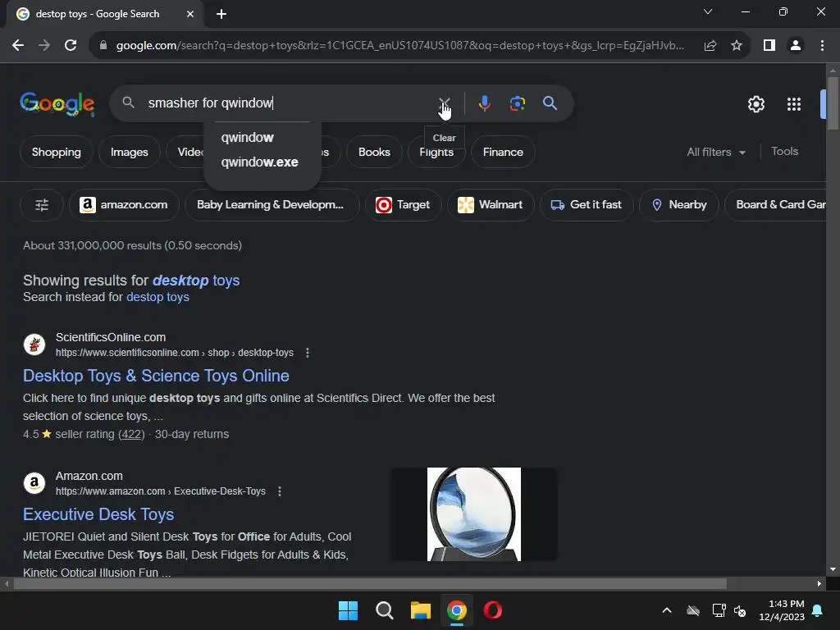Image resolution: width=840 pixels, height=630 pixels.
Task: Click inside the Google search field
Action: pyautogui.click(x=290, y=103)
